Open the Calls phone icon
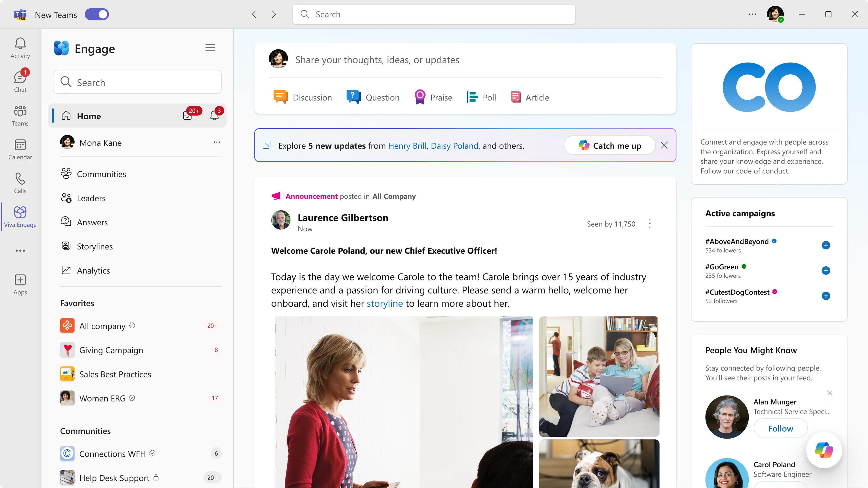 click(x=20, y=183)
